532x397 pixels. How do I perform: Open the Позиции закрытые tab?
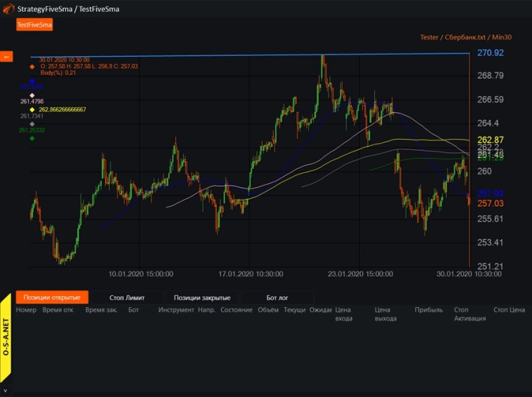coord(202,297)
